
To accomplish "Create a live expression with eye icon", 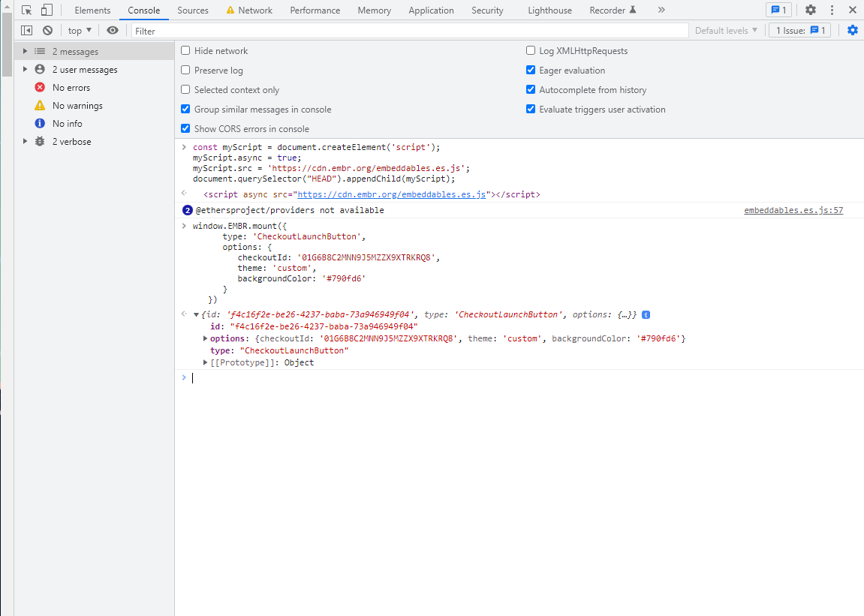I will coord(113,30).
